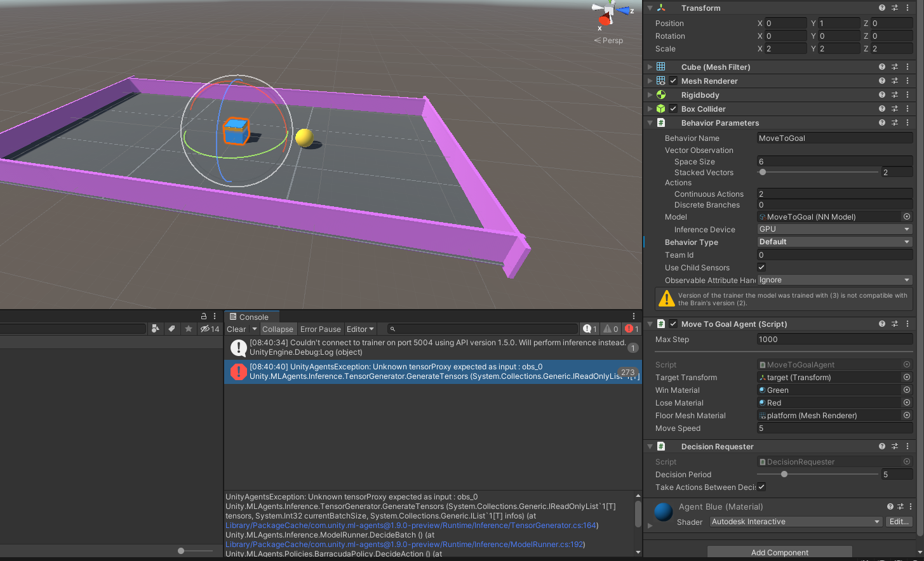The image size is (924, 561).
Task: Click the red error count icon in Console toolbar
Action: [x=630, y=329]
